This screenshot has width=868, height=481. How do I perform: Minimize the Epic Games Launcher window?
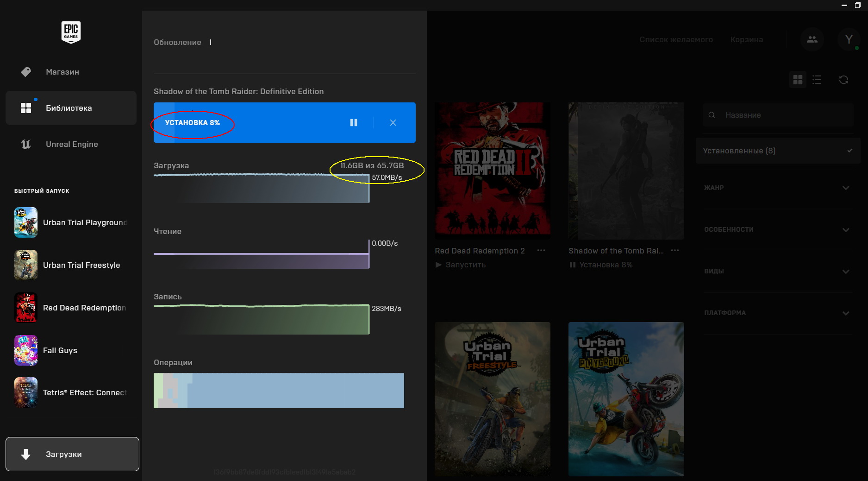click(x=844, y=5)
